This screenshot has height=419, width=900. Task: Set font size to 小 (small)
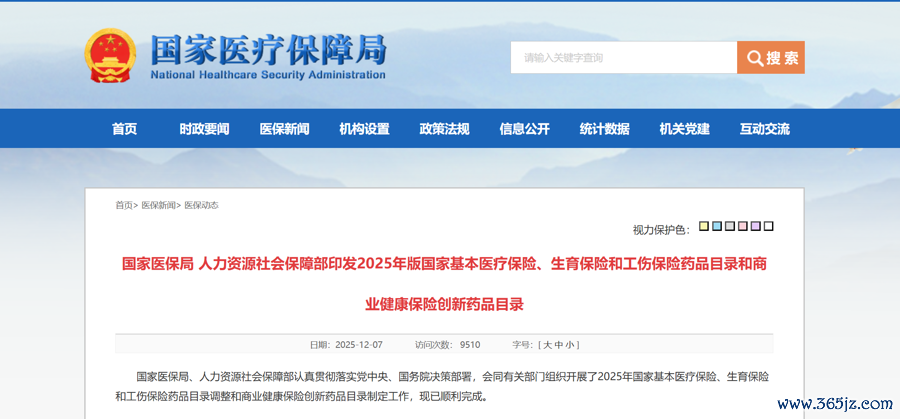point(570,345)
